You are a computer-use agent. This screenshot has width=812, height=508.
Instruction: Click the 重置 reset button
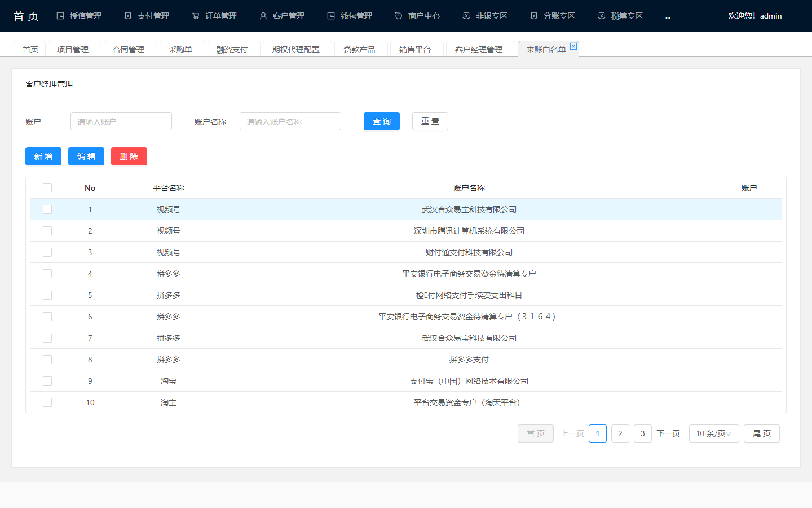pyautogui.click(x=430, y=121)
